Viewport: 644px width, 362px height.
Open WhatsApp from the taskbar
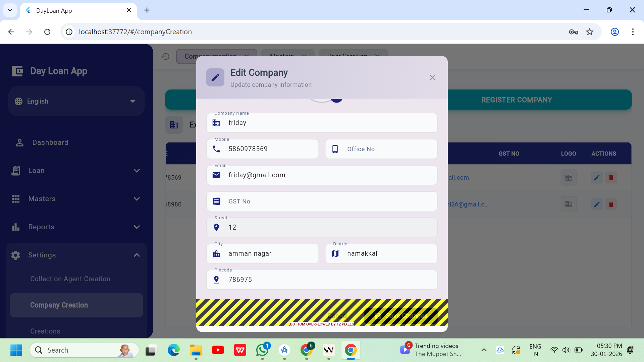tap(262, 350)
